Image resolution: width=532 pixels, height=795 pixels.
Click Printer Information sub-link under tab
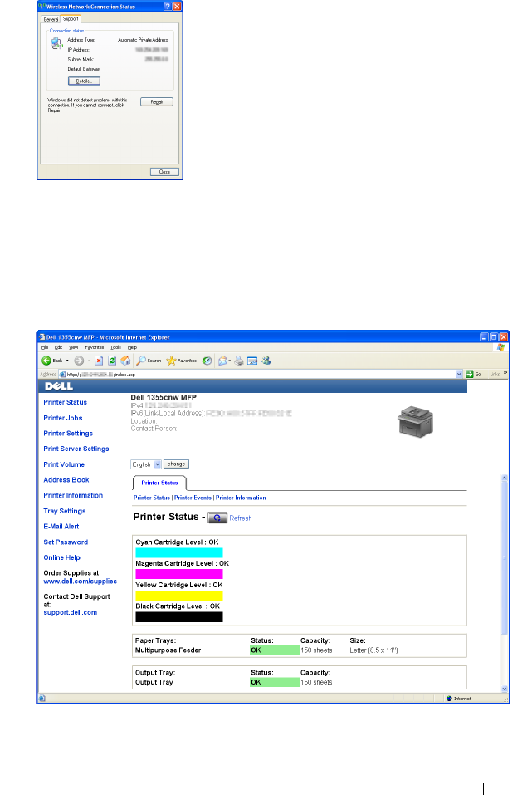pos(241,498)
